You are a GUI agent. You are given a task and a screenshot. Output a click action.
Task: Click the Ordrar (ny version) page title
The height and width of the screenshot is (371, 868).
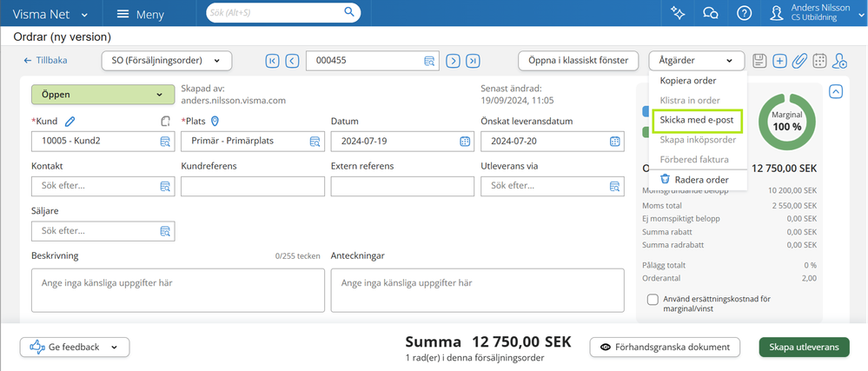pos(62,37)
